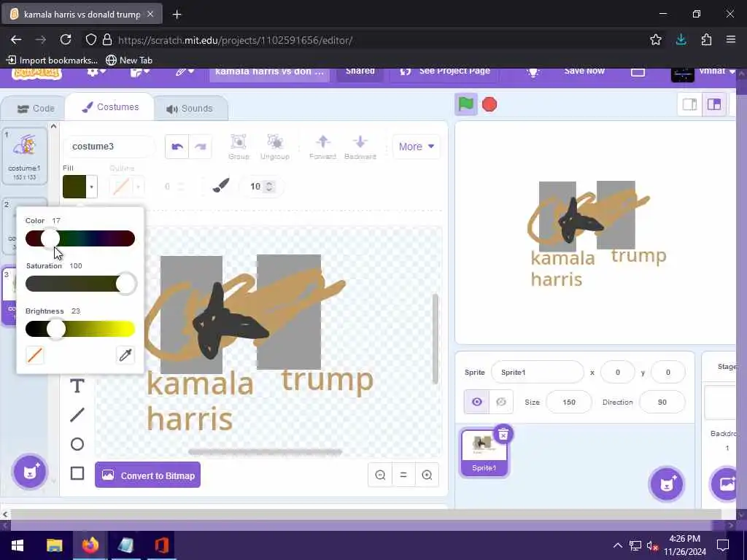Zoom in the costume canvas
747x560 pixels.
[x=427, y=475]
